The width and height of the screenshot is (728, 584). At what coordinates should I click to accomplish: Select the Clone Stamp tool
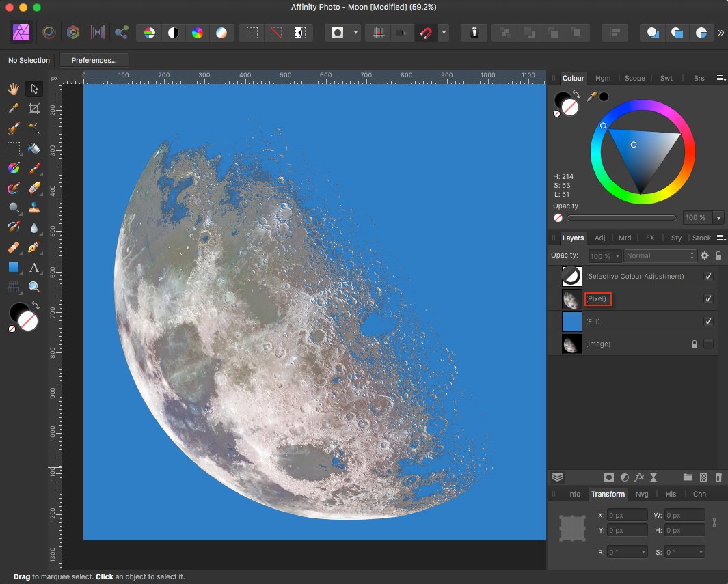point(33,208)
